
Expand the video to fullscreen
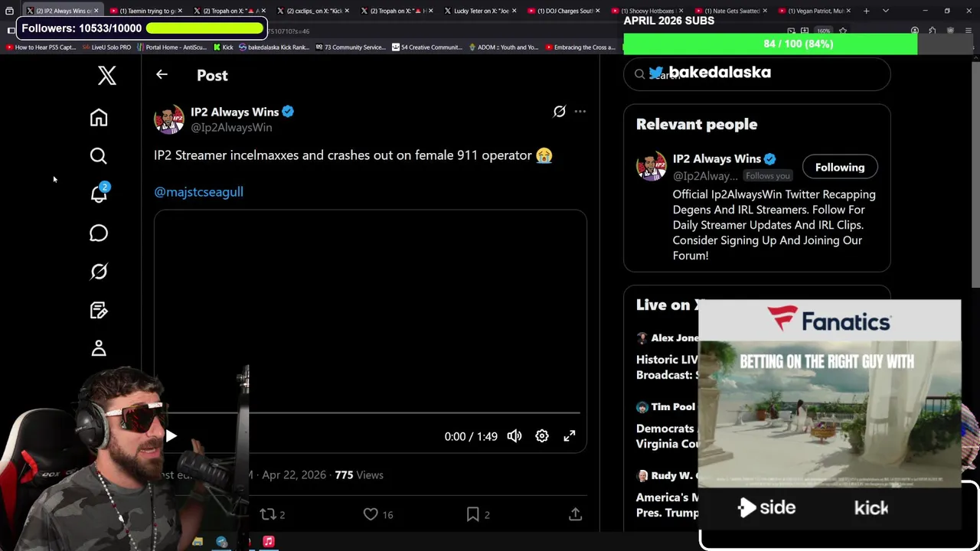click(570, 436)
